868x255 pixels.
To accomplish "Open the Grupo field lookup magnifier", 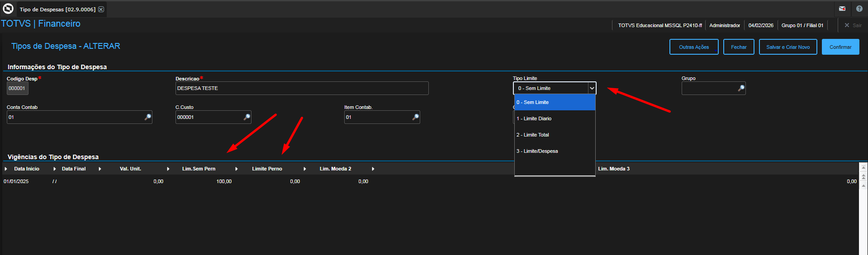I will pyautogui.click(x=741, y=88).
